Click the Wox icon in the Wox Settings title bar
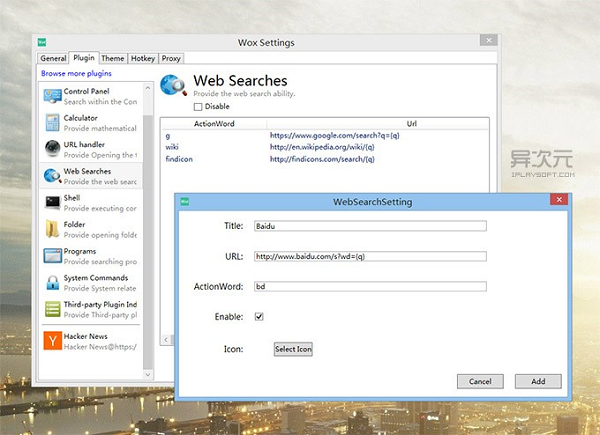The height and width of the screenshot is (435, 600). click(x=42, y=42)
